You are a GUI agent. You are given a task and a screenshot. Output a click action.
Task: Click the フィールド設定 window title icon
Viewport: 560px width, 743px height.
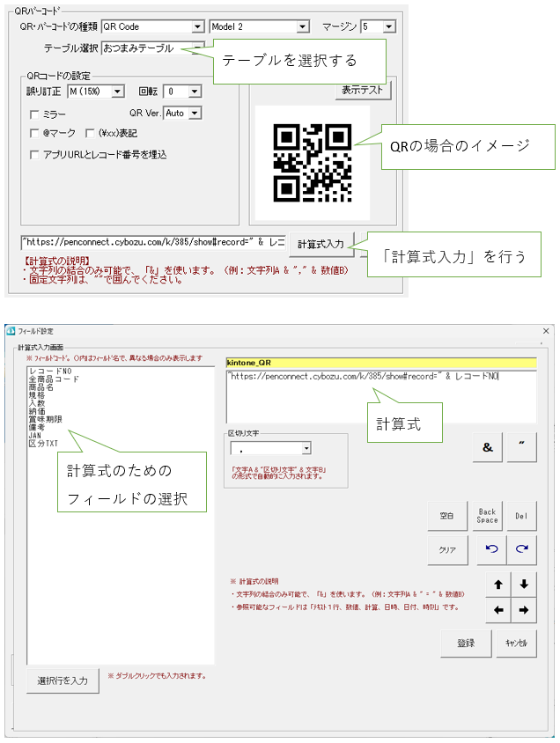(11, 331)
